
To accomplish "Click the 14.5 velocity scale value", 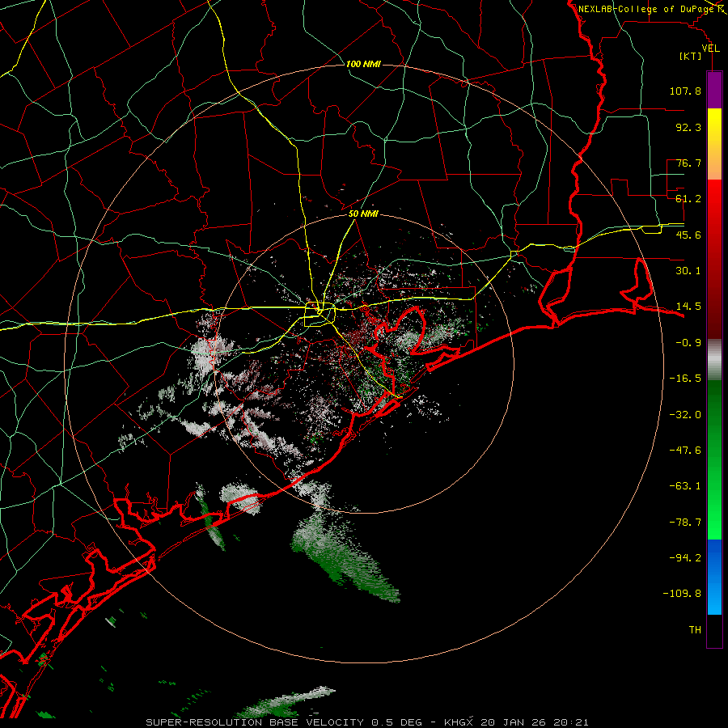I will (x=688, y=307).
